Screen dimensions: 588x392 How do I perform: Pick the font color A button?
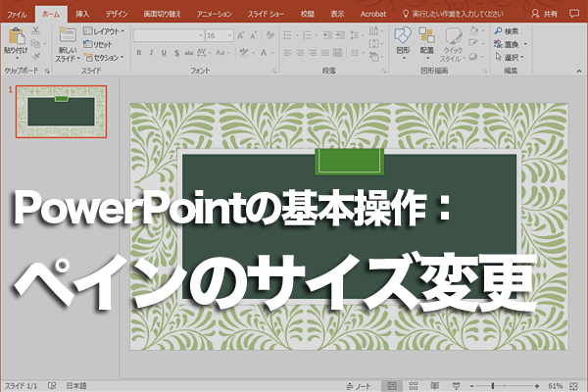(266, 53)
